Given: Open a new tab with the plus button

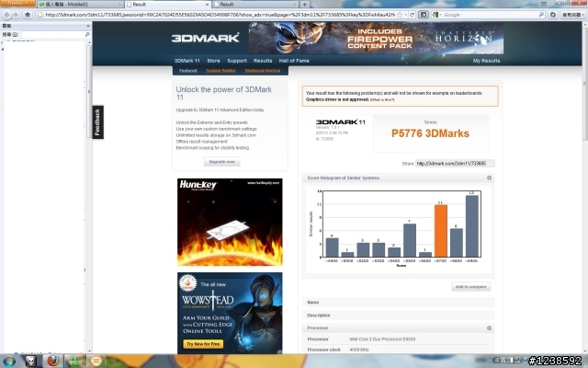Looking at the screenshot, I should point(304,4).
